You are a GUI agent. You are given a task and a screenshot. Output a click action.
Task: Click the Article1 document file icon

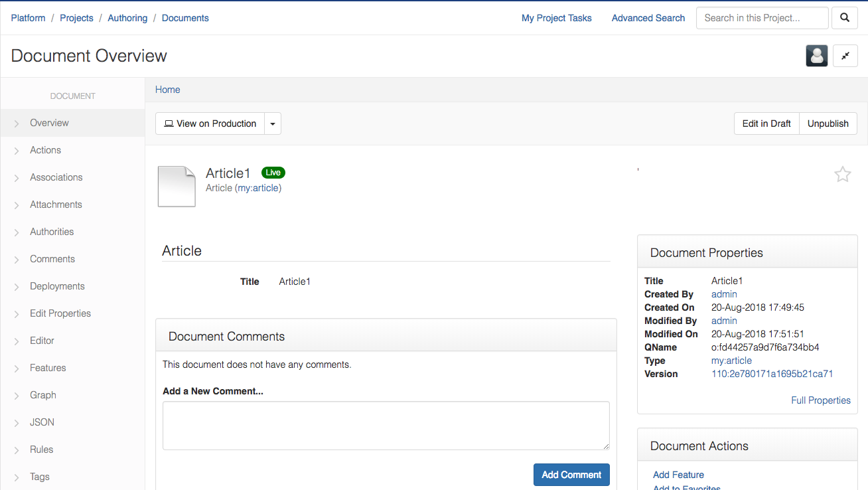click(x=177, y=187)
